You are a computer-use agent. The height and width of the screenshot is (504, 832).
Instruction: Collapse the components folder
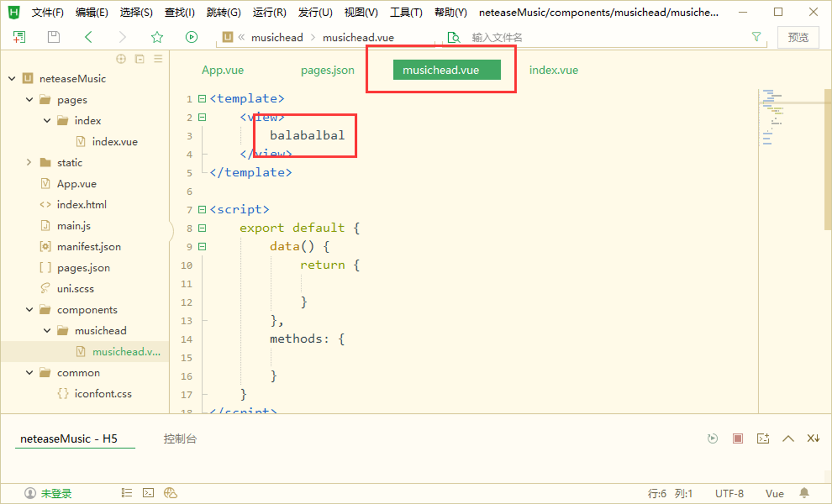pos(29,310)
